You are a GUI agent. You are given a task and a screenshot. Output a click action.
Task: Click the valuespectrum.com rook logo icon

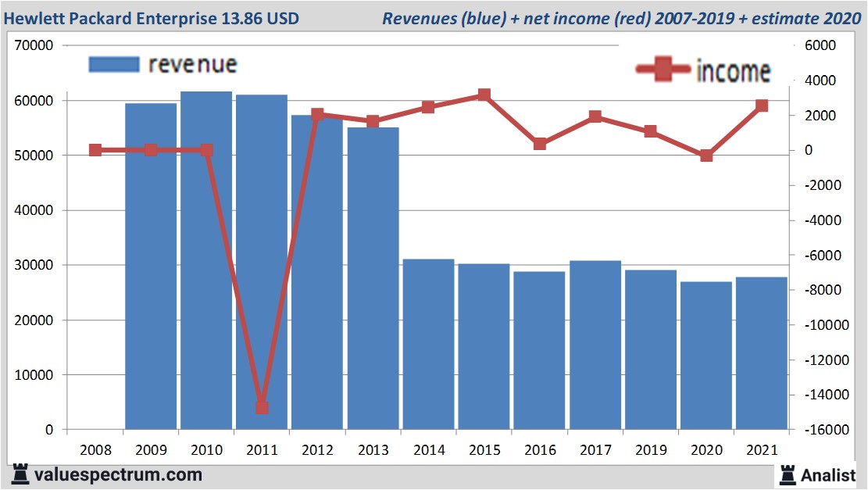click(x=20, y=474)
